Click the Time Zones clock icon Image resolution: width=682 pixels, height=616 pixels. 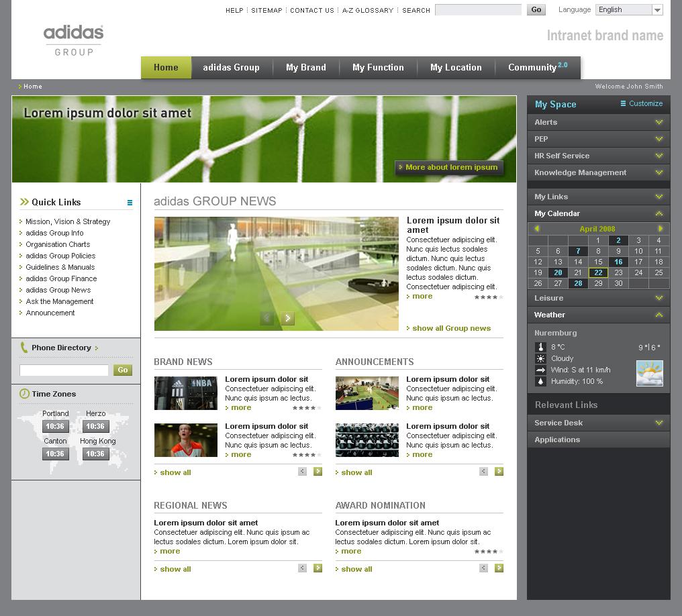coord(24,393)
